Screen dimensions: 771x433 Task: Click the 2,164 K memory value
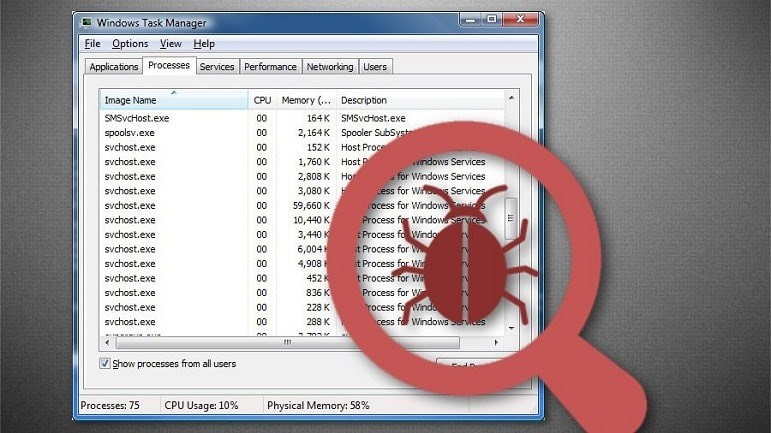(314, 133)
